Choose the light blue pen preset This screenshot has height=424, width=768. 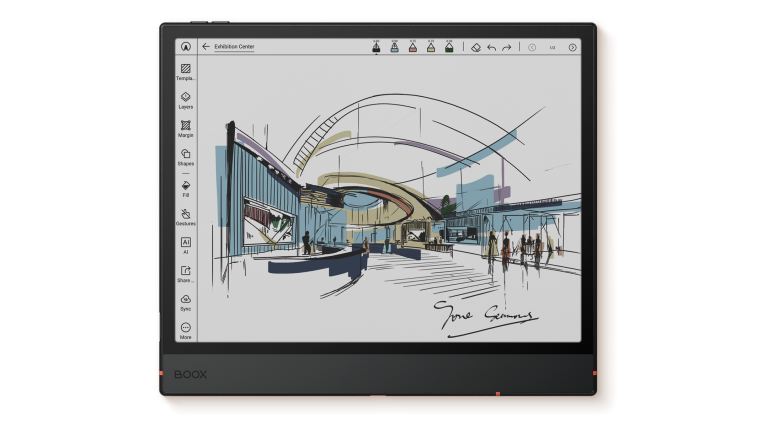394,46
